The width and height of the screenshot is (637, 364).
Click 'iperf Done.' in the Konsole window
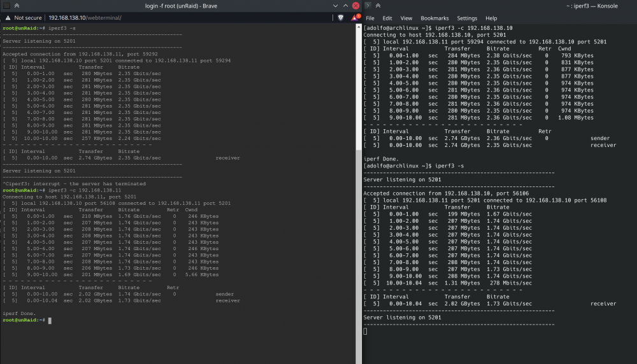pos(381,159)
